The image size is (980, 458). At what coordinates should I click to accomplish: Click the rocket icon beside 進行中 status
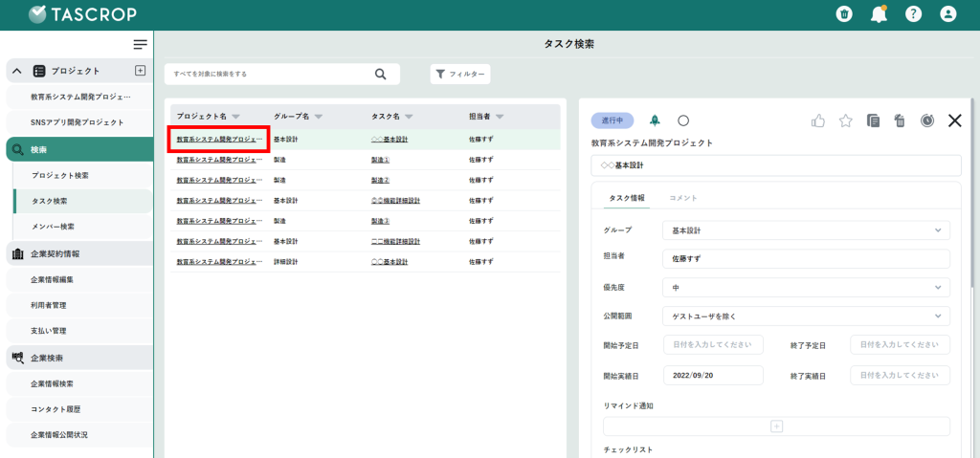coord(655,120)
